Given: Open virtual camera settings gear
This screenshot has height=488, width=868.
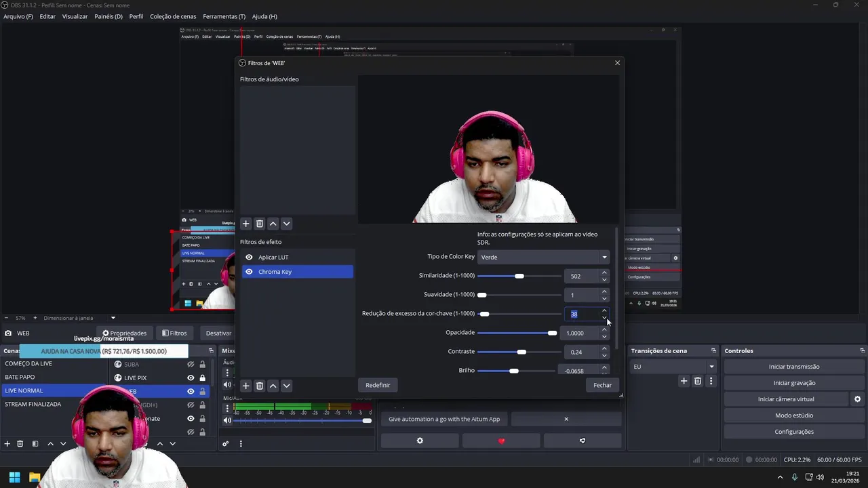Looking at the screenshot, I should (x=857, y=399).
